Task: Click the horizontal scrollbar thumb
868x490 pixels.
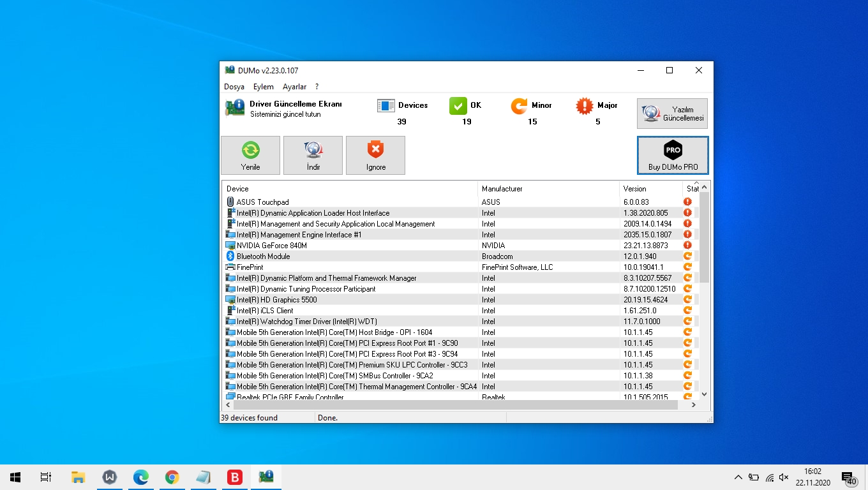Action: (456, 405)
